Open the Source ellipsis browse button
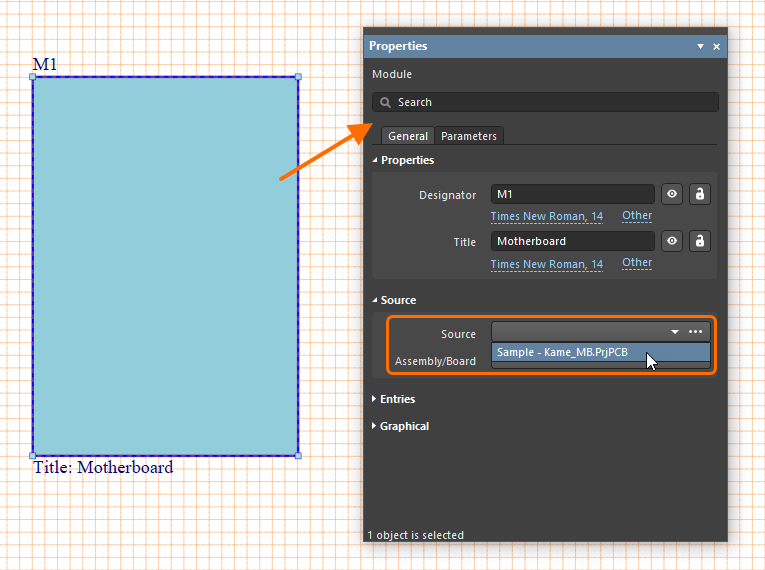Screen dimensions: 765x570 [696, 331]
